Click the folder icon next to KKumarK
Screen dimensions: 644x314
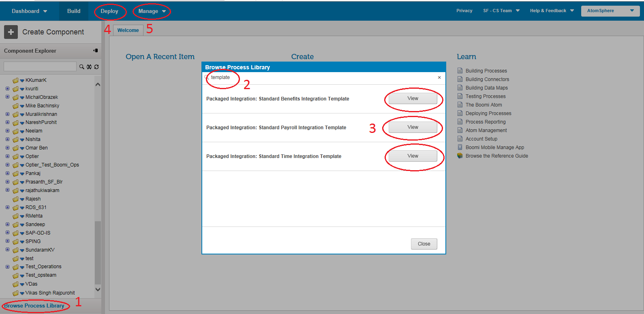click(x=15, y=80)
